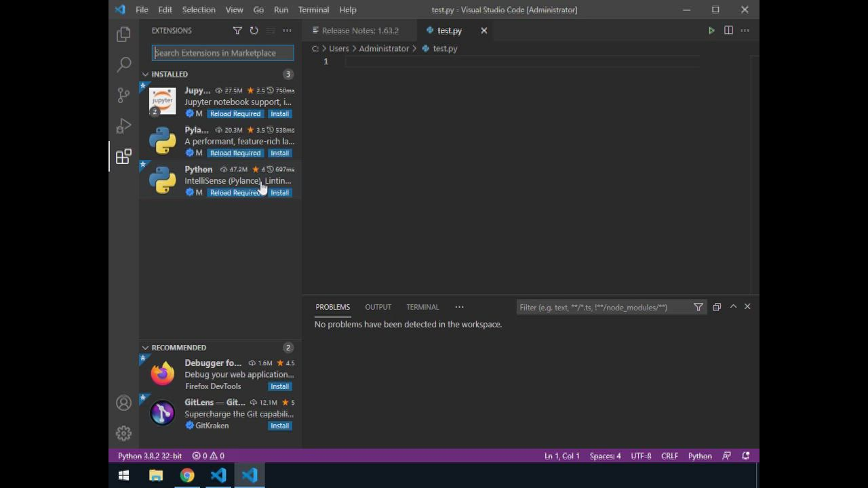Open the Manage gear settings icon
Image resolution: width=868 pixels, height=488 pixels.
click(x=123, y=433)
